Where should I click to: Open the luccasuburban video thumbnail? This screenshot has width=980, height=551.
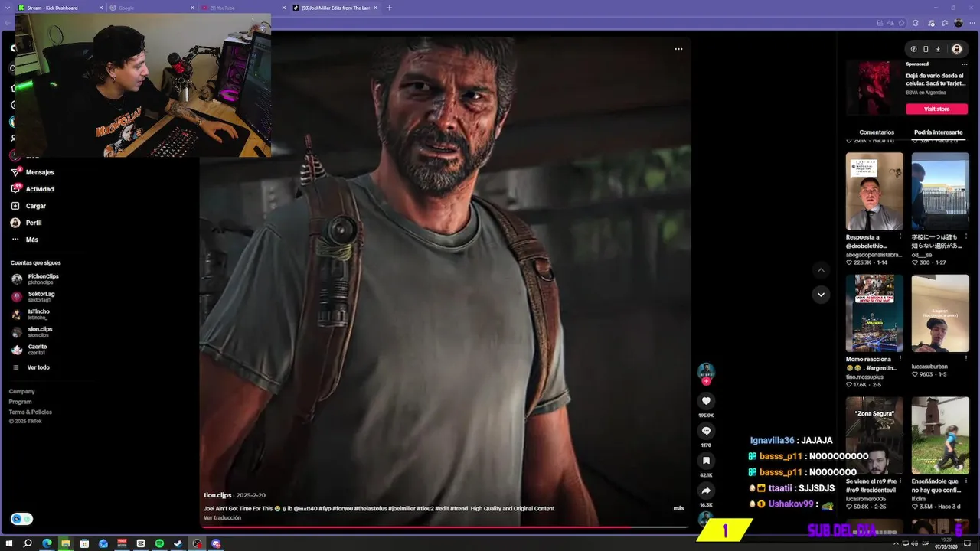tap(940, 313)
